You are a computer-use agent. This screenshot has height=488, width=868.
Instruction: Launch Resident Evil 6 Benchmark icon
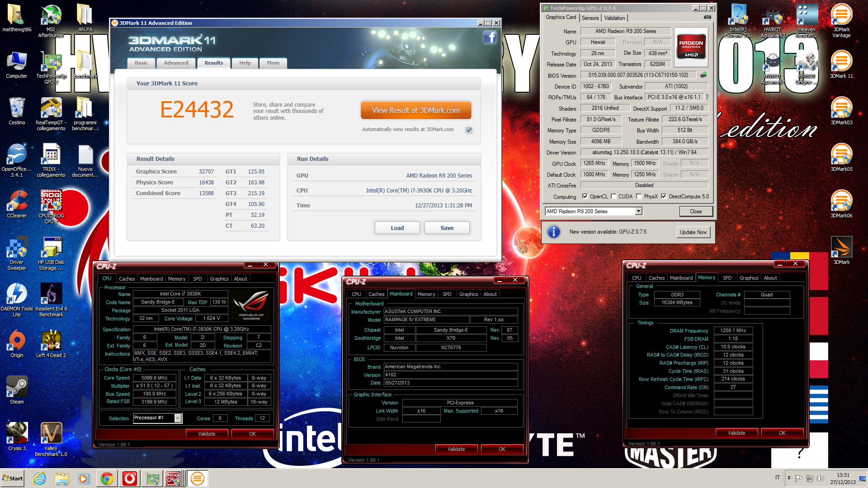pos(51,300)
